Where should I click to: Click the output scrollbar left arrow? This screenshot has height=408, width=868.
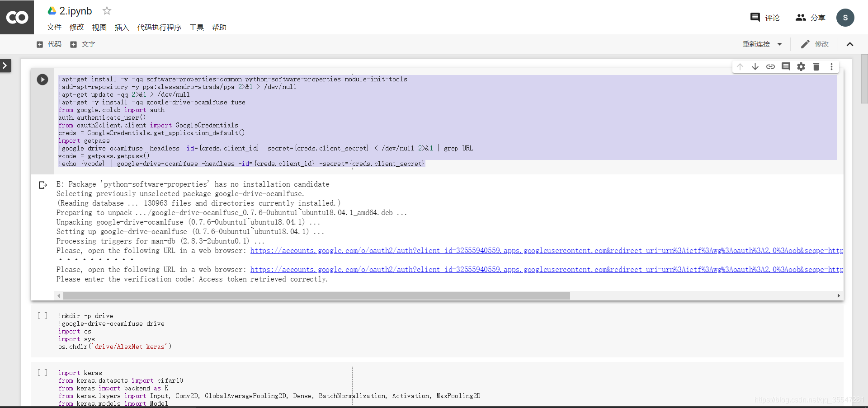[x=58, y=296]
